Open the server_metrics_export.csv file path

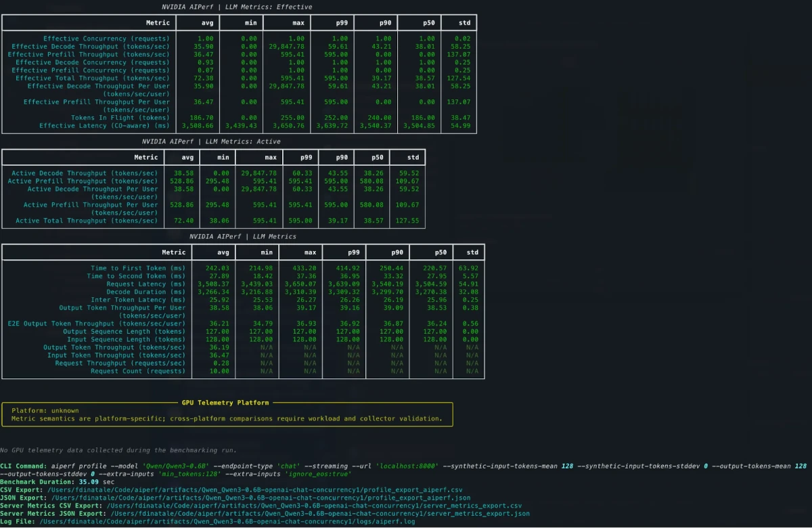(314, 506)
